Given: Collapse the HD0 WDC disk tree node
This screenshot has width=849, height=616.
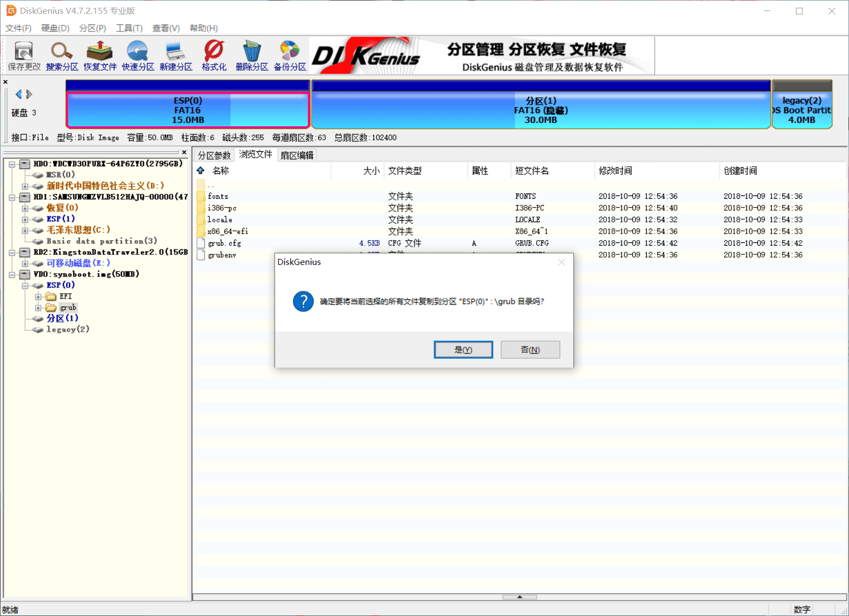Looking at the screenshot, I should (x=12, y=164).
